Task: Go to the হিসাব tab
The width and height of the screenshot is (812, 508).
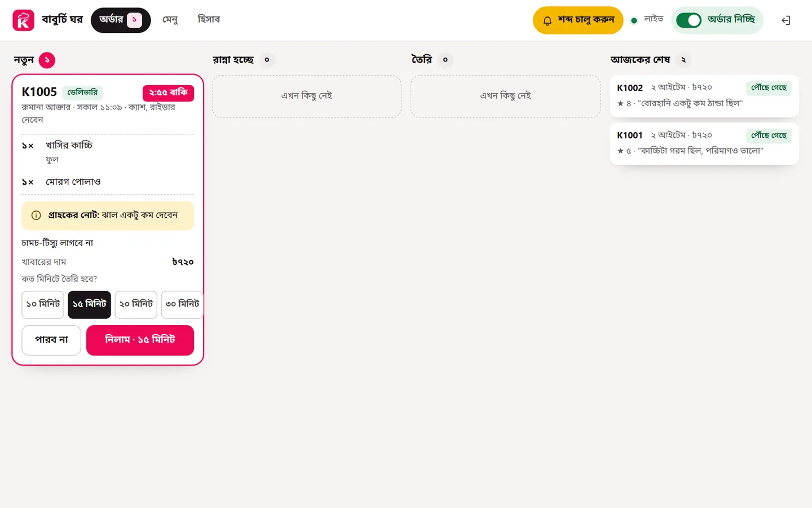Action: [x=209, y=20]
